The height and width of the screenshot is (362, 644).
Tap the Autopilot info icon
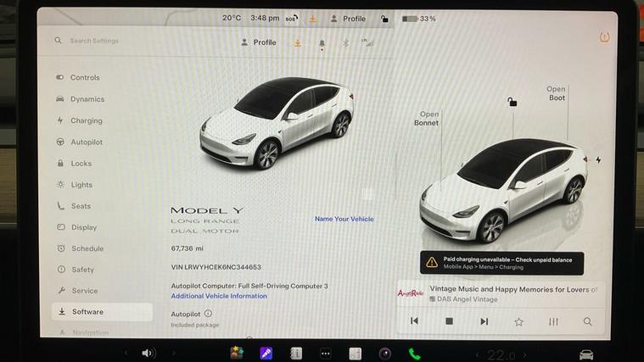208,314
